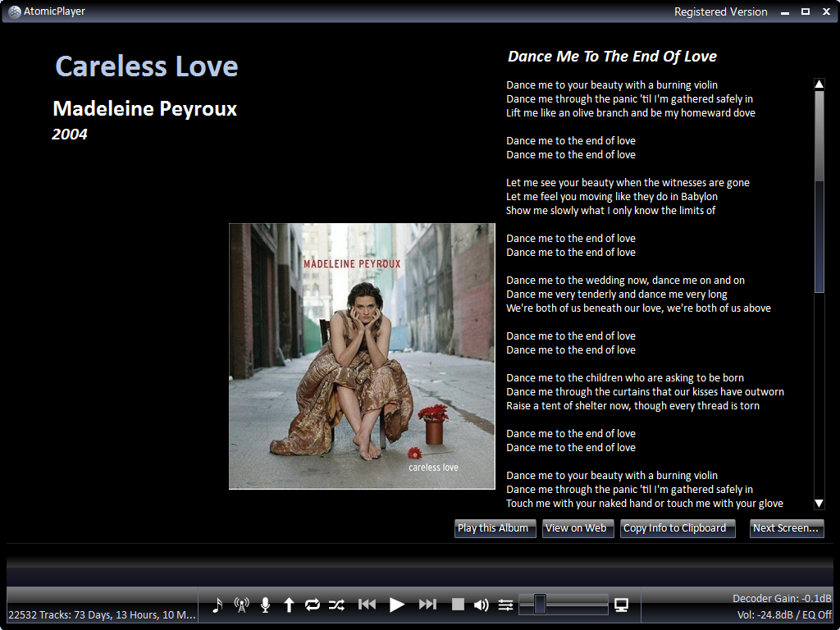Maximize the AtomicPlayer window
Viewport: 840px width, 630px height.
(806, 11)
